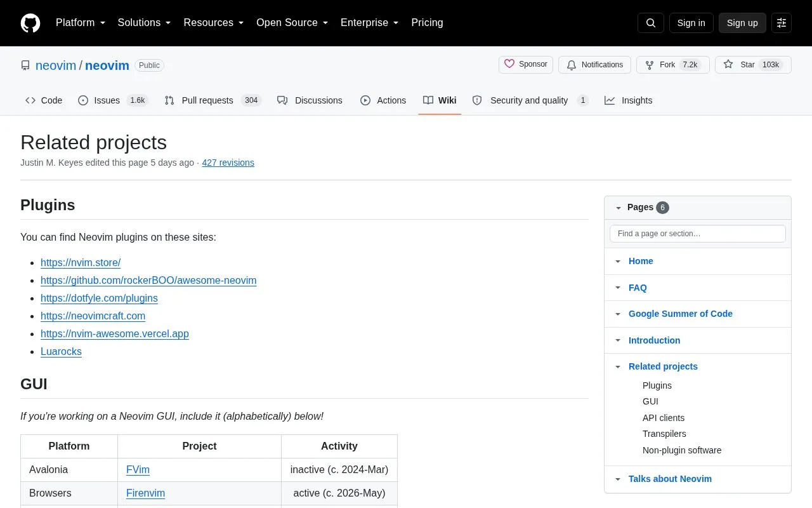Open the Code tab
Viewport: 812px width, 508px height.
tap(44, 100)
